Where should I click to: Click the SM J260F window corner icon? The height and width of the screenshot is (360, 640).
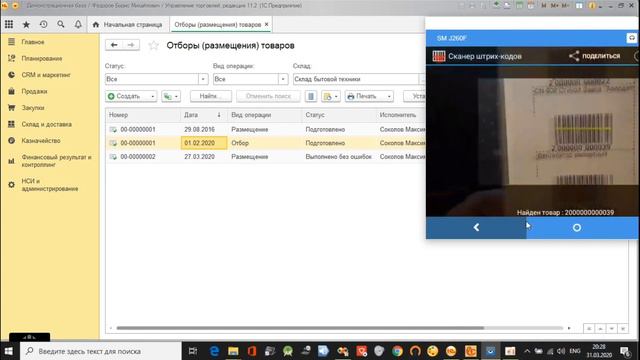[632, 38]
